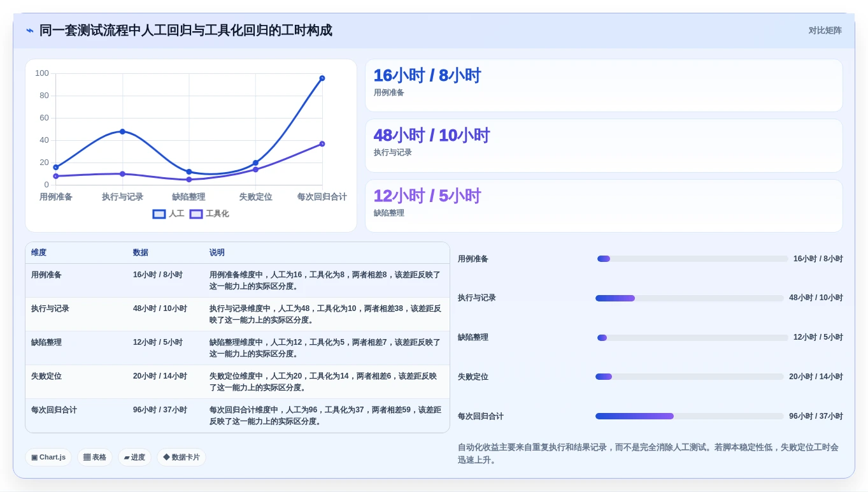Click the 用例准备 label in progress list
Image resolution: width=868 pixels, height=492 pixels.
coord(473,259)
